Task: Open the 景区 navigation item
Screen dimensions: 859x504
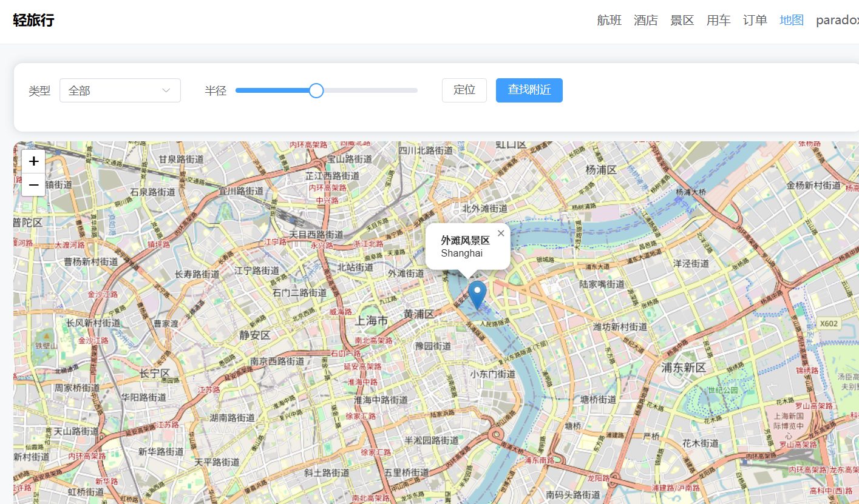Action: click(x=682, y=20)
